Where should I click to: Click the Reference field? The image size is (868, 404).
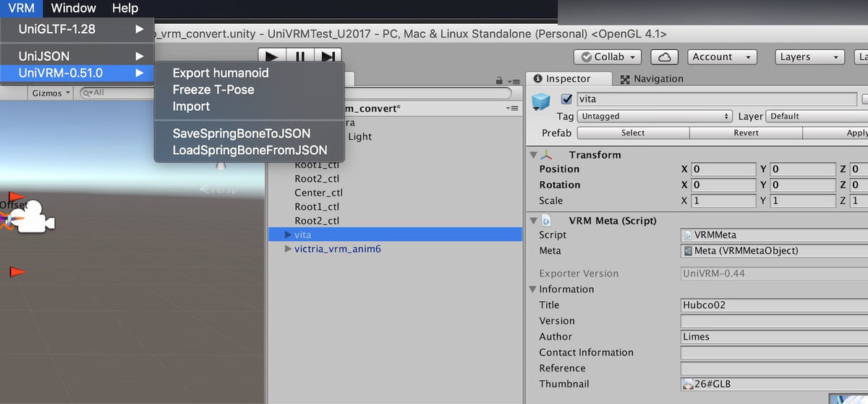[774, 369]
